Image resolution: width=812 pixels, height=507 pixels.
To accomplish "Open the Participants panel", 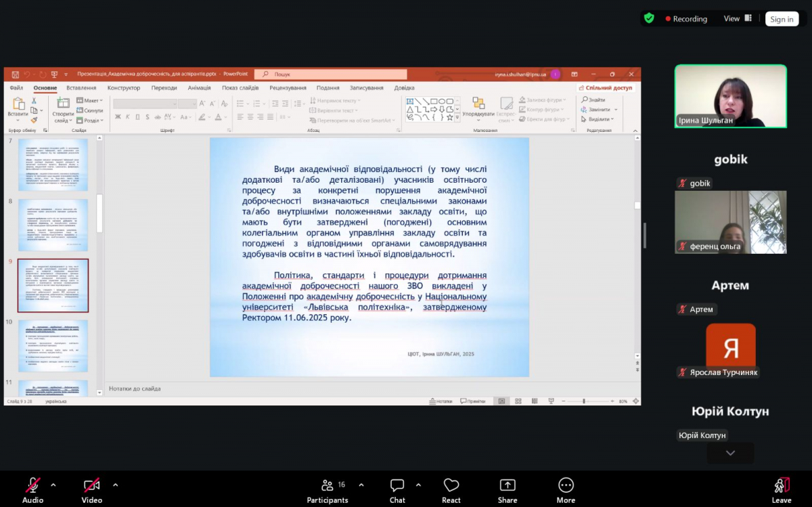I will point(328,485).
